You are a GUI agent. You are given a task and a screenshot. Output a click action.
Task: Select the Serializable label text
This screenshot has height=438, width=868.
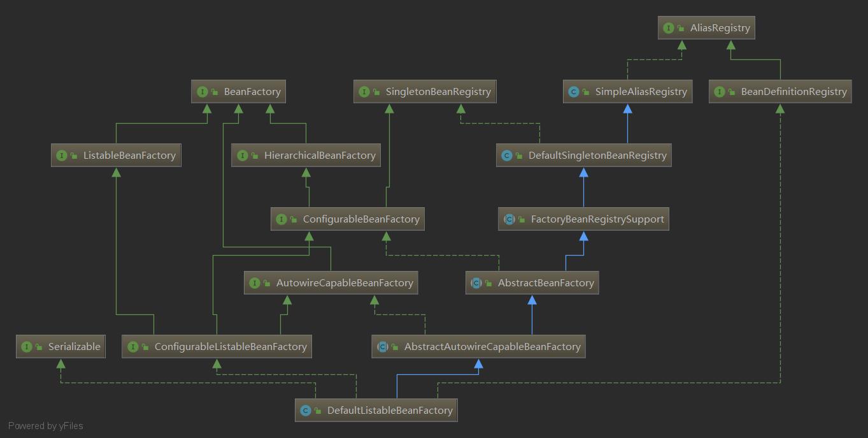tap(75, 347)
